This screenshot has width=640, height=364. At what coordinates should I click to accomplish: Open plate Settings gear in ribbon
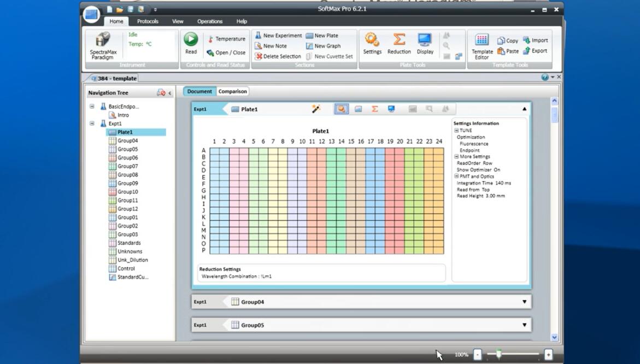tap(372, 44)
